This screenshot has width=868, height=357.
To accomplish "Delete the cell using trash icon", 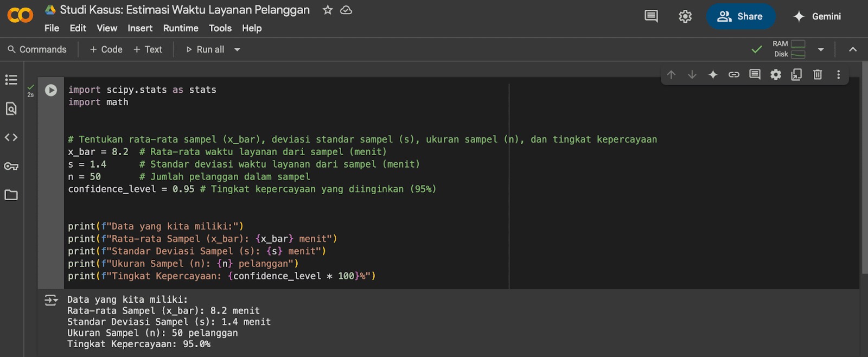I will [818, 74].
